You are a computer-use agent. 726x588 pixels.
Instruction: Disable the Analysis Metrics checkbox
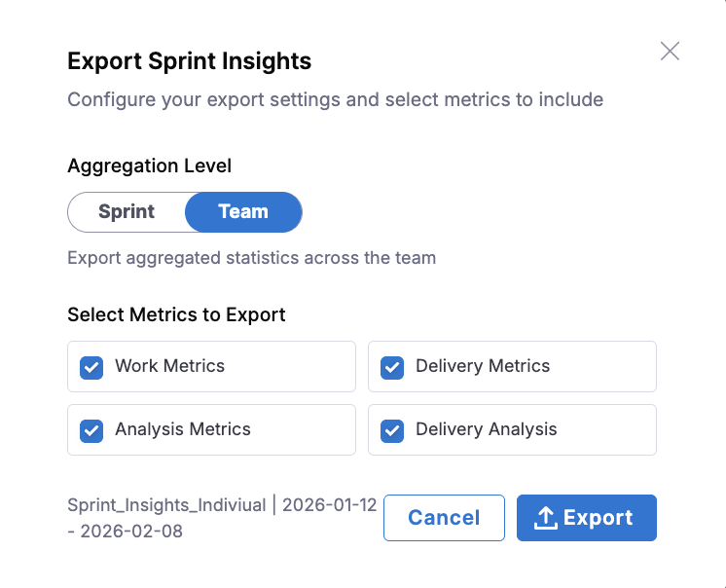pyautogui.click(x=91, y=430)
